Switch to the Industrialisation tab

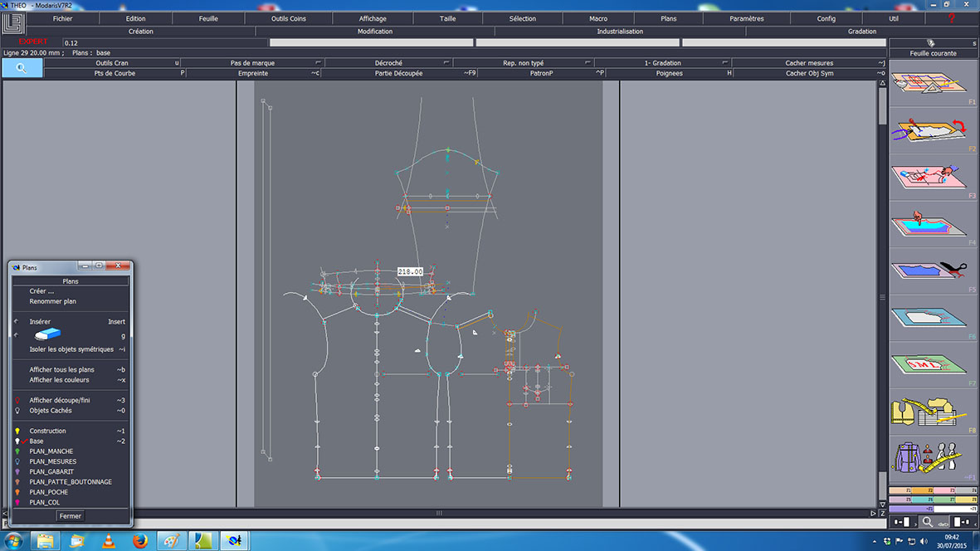click(x=620, y=32)
